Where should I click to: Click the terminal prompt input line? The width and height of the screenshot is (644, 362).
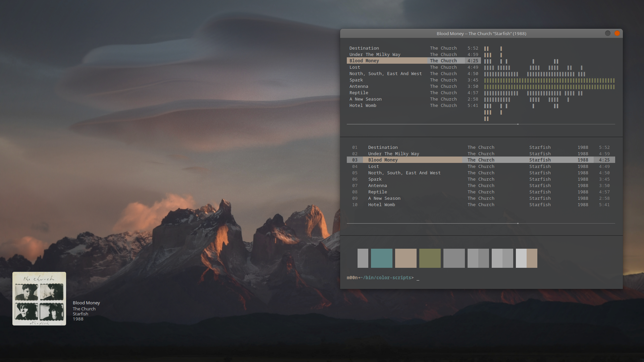coord(418,278)
